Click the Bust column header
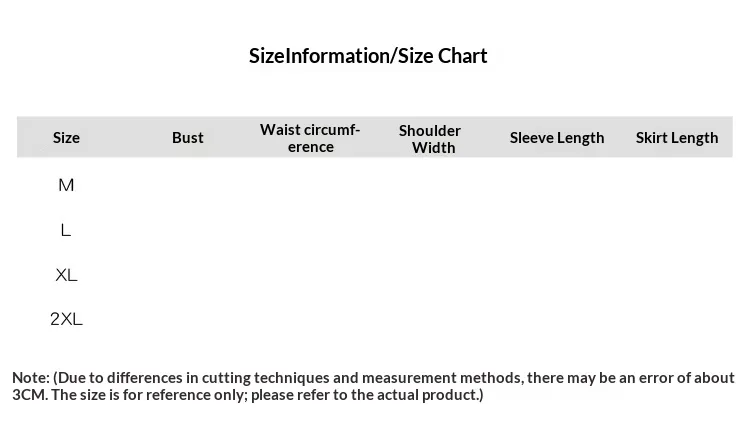This screenshot has width=750, height=431. pos(188,138)
